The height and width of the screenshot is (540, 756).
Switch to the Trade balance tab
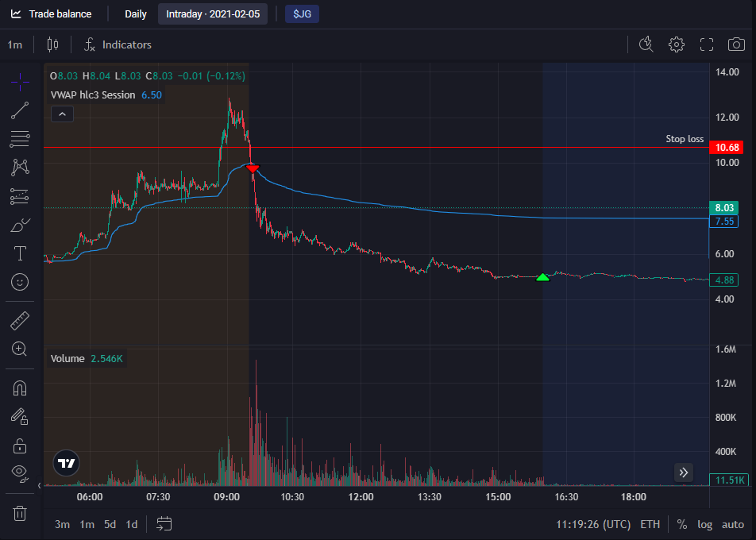pos(51,14)
